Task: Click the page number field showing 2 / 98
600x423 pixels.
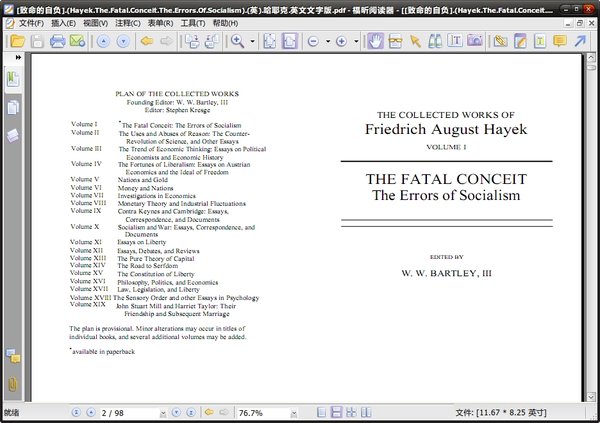Action: [130, 413]
